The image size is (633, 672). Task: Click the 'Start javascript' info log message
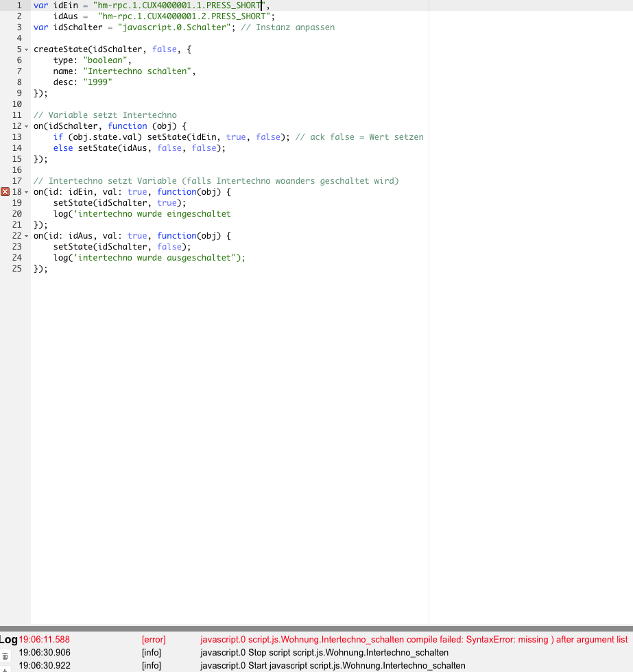coord(333,665)
